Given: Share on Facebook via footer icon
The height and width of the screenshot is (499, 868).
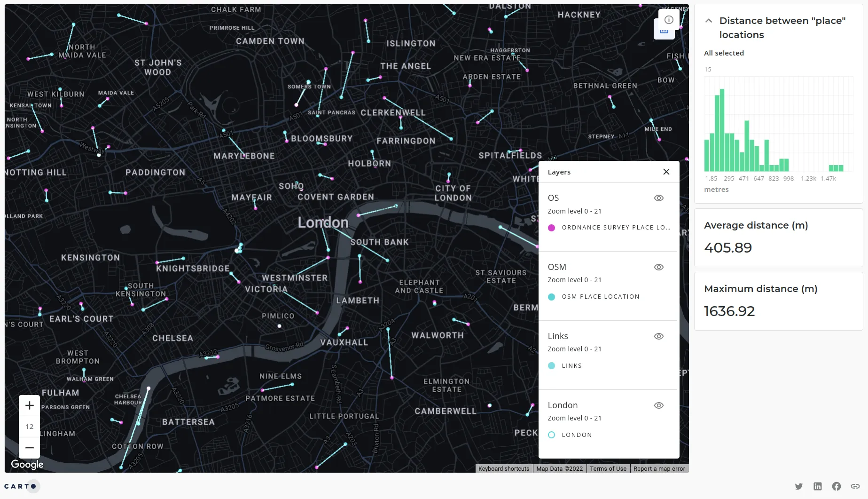Looking at the screenshot, I should 836,486.
